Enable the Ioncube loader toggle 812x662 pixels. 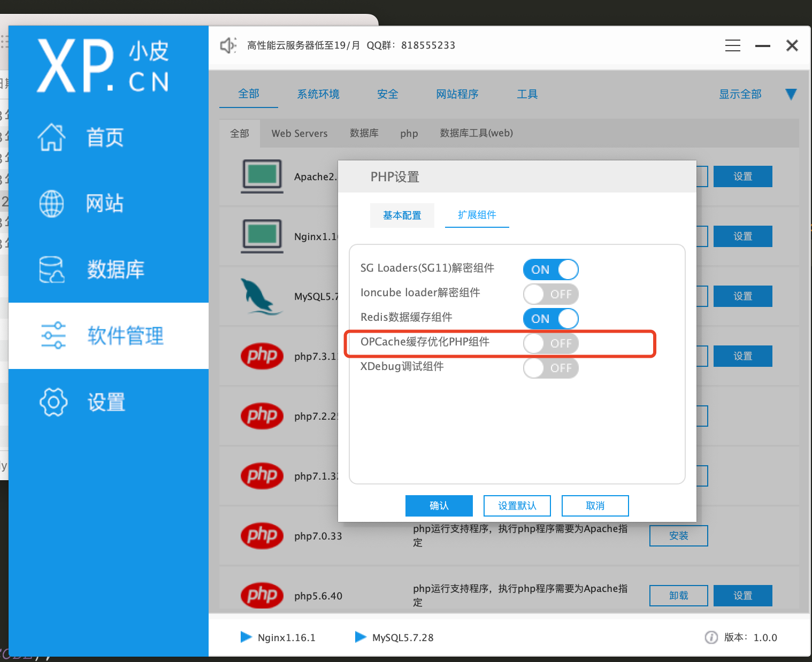click(x=550, y=294)
